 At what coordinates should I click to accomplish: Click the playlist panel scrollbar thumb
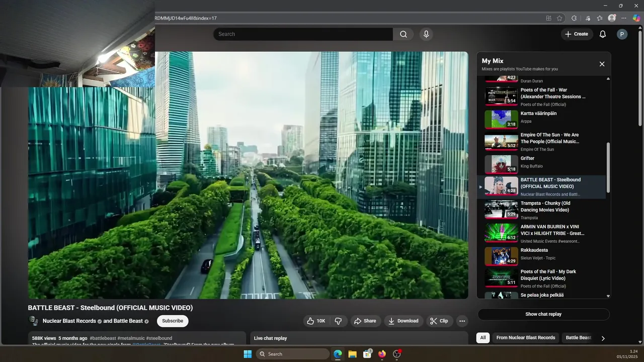pyautogui.click(x=608, y=167)
